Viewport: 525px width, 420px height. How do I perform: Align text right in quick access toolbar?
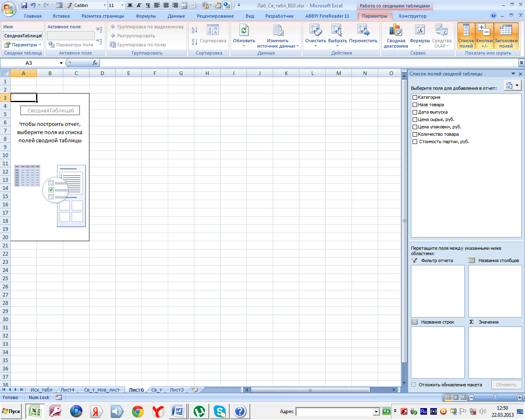tap(175, 5)
